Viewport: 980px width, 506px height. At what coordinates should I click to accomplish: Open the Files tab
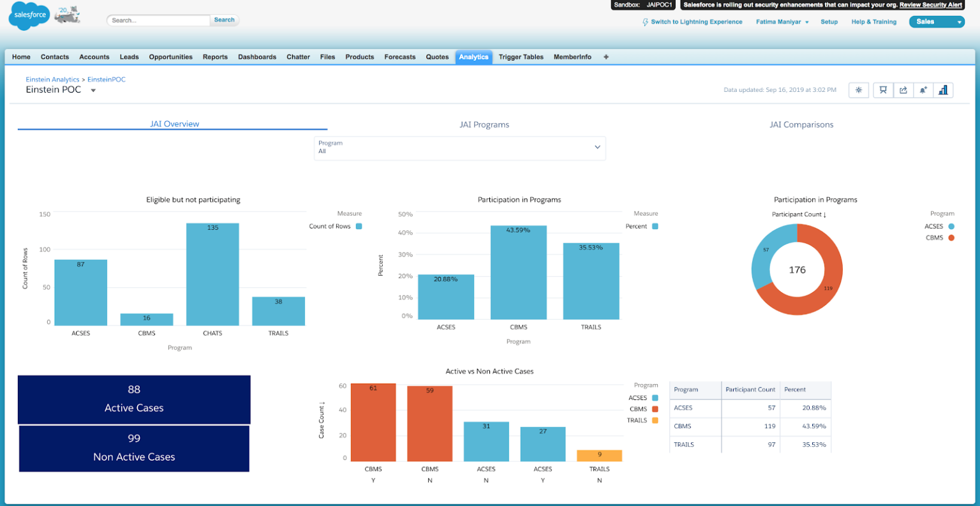click(x=327, y=57)
